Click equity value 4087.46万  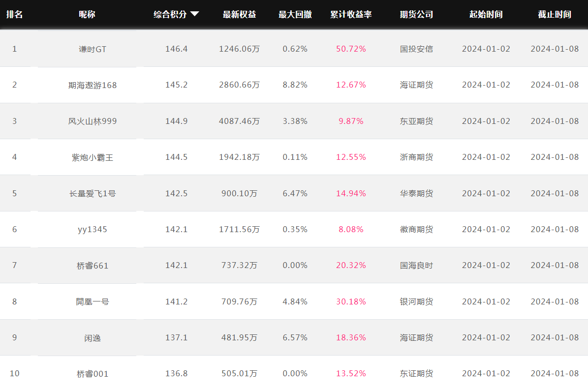coord(239,121)
